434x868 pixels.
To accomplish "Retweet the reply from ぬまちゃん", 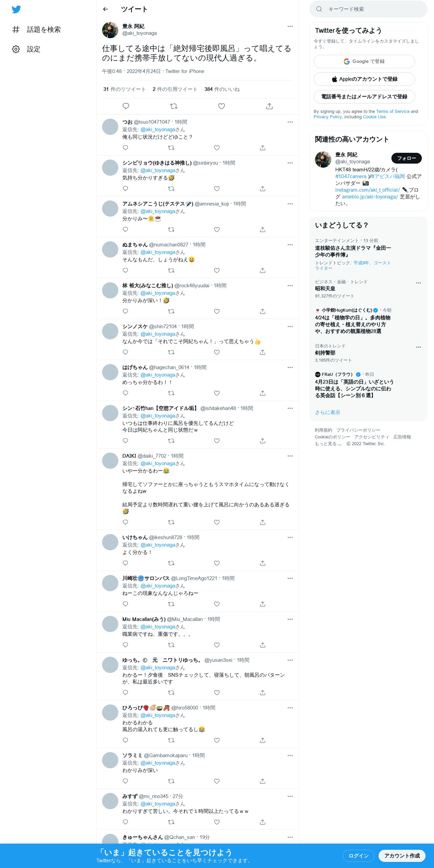I will 171,270.
